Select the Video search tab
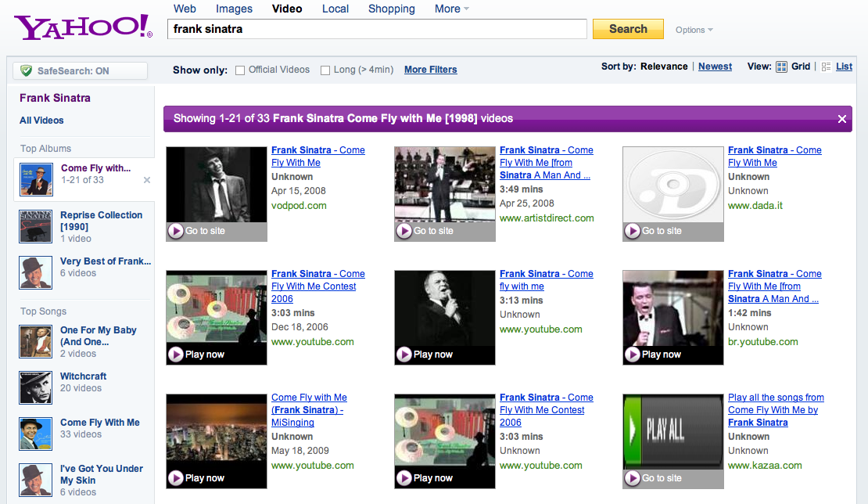This screenshot has width=868, height=504. tap(287, 9)
